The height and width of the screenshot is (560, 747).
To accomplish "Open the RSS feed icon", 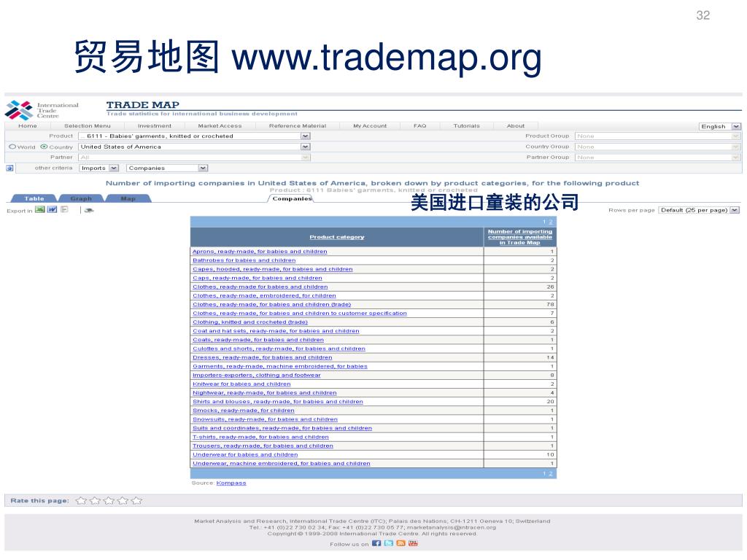I will point(400,543).
